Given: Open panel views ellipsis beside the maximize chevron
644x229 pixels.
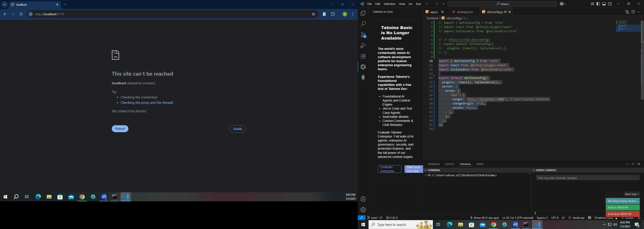Looking at the screenshot, I should tap(627, 164).
